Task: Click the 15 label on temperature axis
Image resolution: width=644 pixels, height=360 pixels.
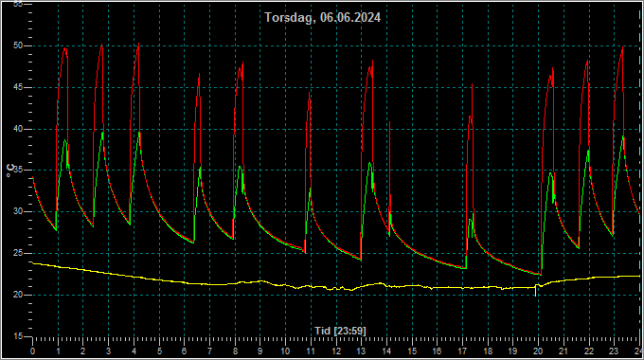Action: [18, 336]
